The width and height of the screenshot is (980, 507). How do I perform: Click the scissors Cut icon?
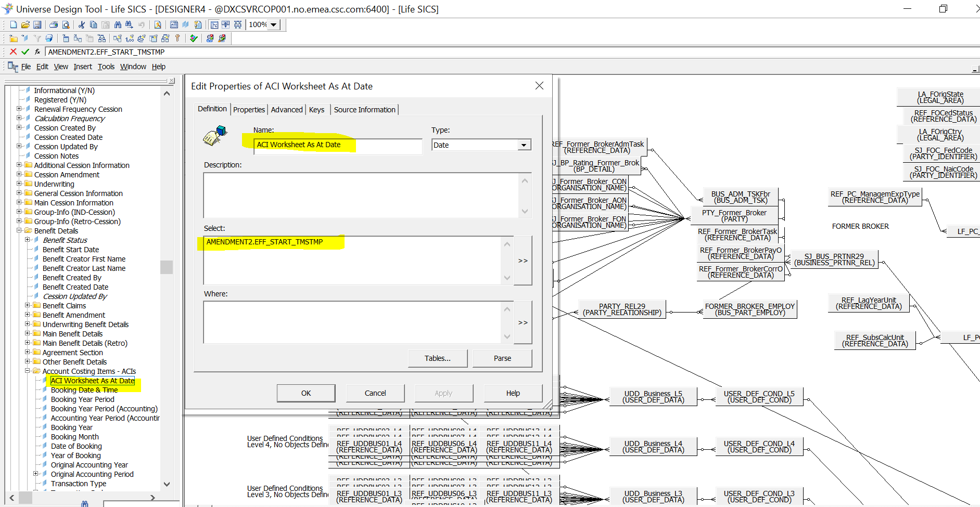pos(82,24)
